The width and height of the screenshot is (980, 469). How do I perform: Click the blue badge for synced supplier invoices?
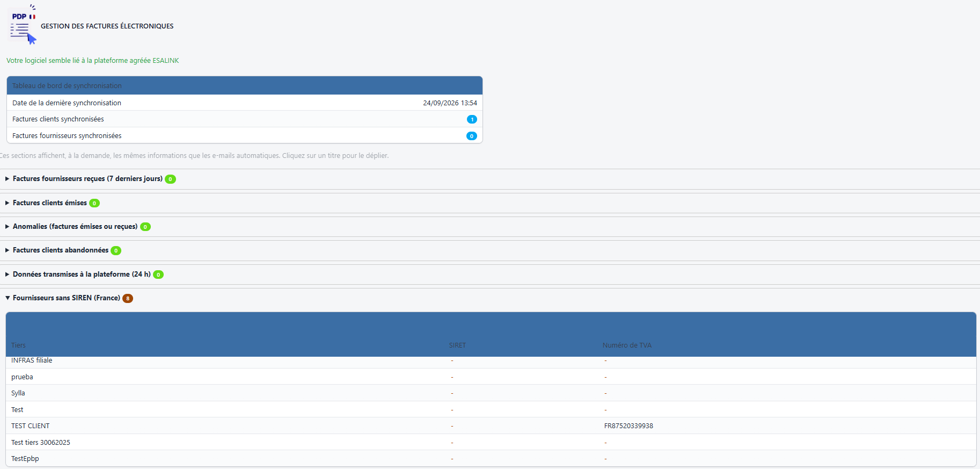pos(472,136)
